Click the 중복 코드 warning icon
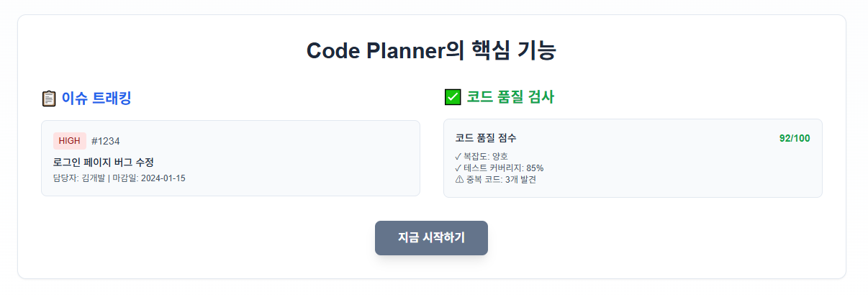This screenshot has width=868, height=297. (x=459, y=179)
